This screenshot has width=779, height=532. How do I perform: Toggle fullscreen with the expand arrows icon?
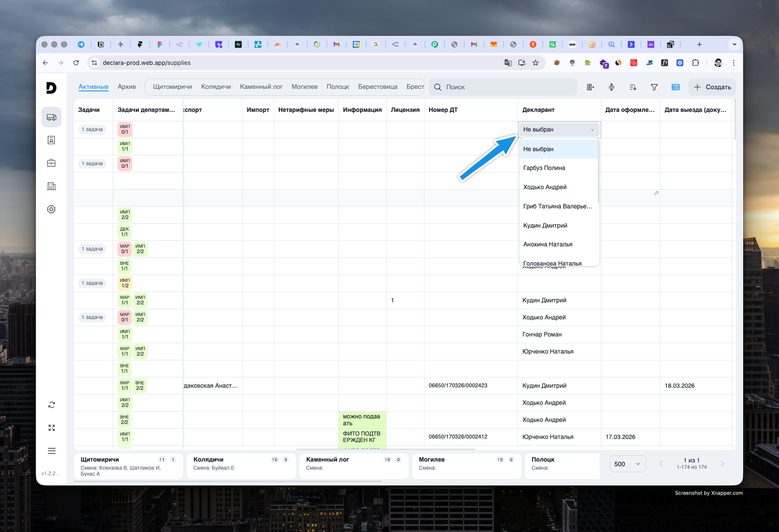[51, 428]
